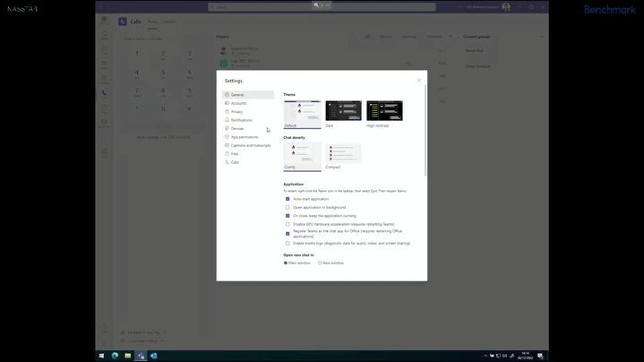Open Calls phone icon in Teams sidebar
This screenshot has width=644, height=362.
pyautogui.click(x=104, y=94)
